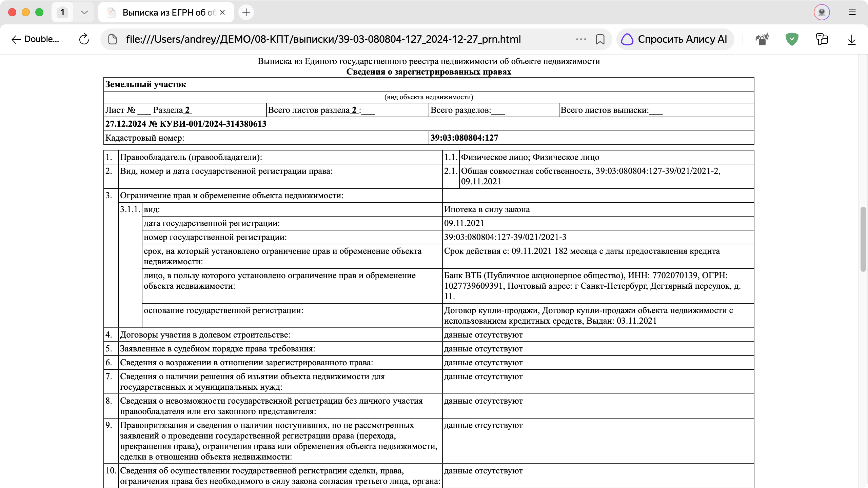
Task: Click the address bar file URL
Action: (x=323, y=39)
